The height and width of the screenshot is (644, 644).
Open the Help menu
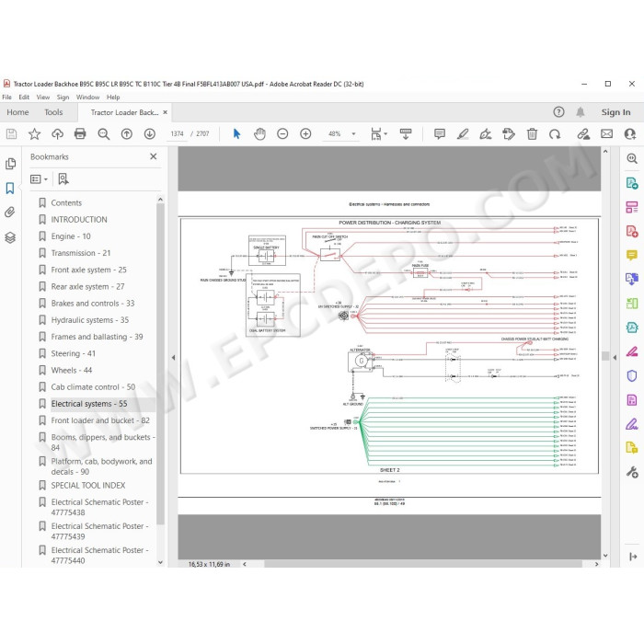113,98
